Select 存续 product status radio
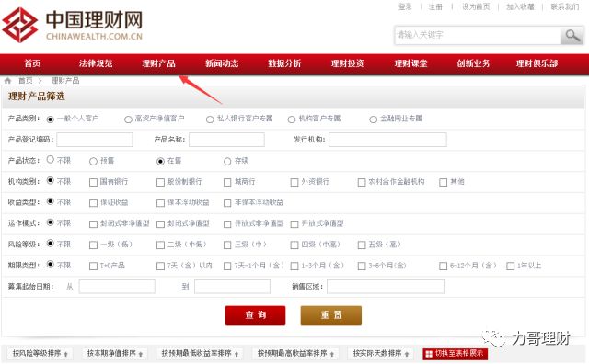The image size is (589, 364). [227, 162]
